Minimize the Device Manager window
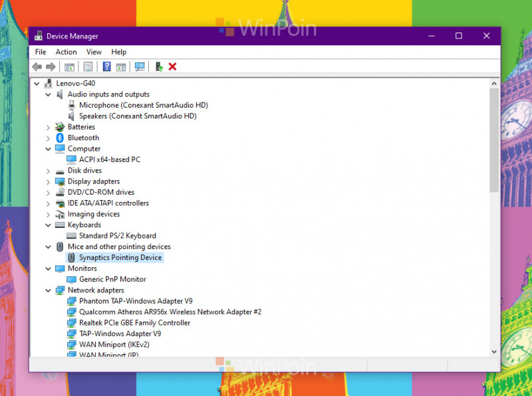This screenshot has height=396, width=532. 431,36
